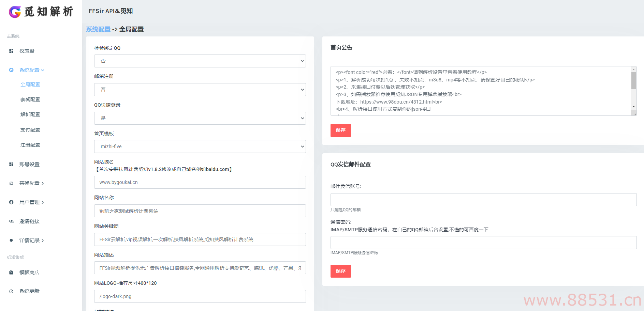The height and width of the screenshot is (311, 644).
Task: Click into the 网站LOGO path field
Action: pos(200,296)
